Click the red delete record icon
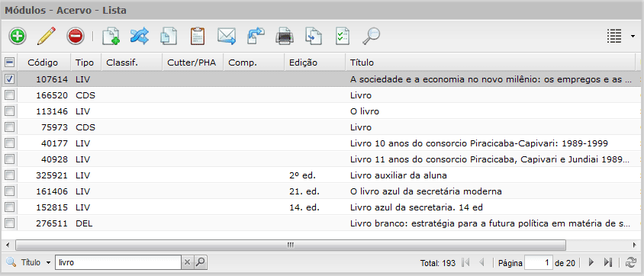The width and height of the screenshot is (644, 276). [76, 36]
